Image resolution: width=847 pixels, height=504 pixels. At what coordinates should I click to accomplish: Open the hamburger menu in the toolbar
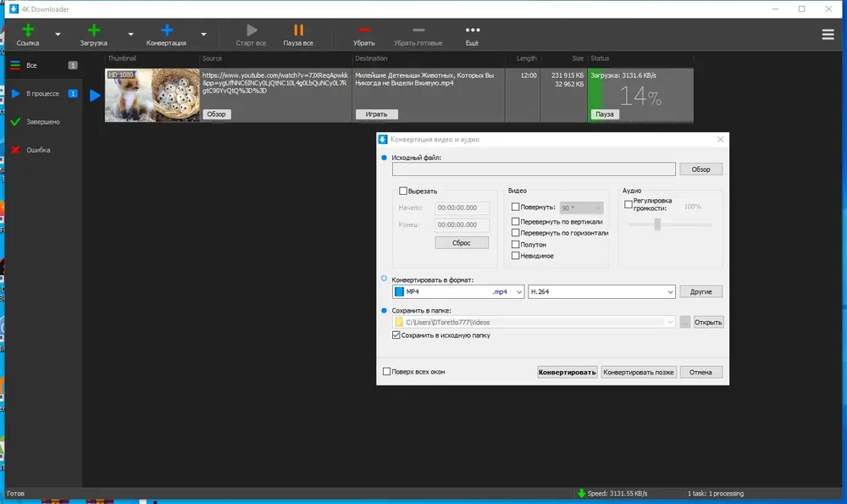[x=828, y=35]
